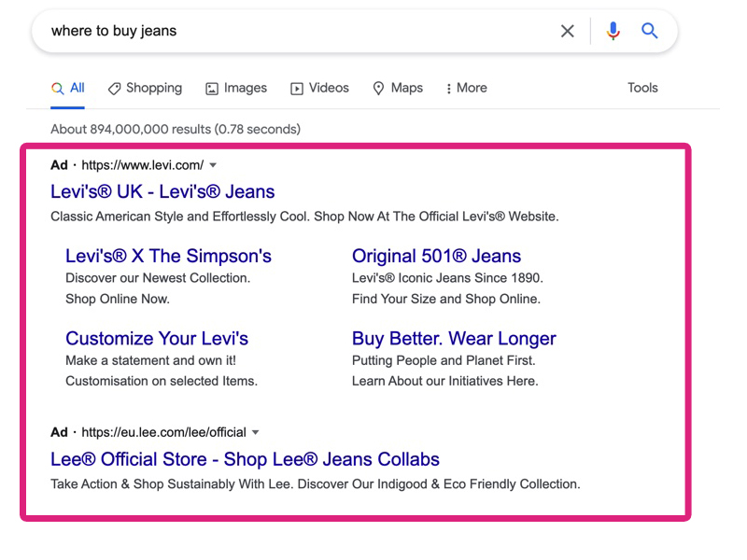Click the 'Shop Online Now.' text
Viewport: 747px width, 560px height.
point(118,299)
